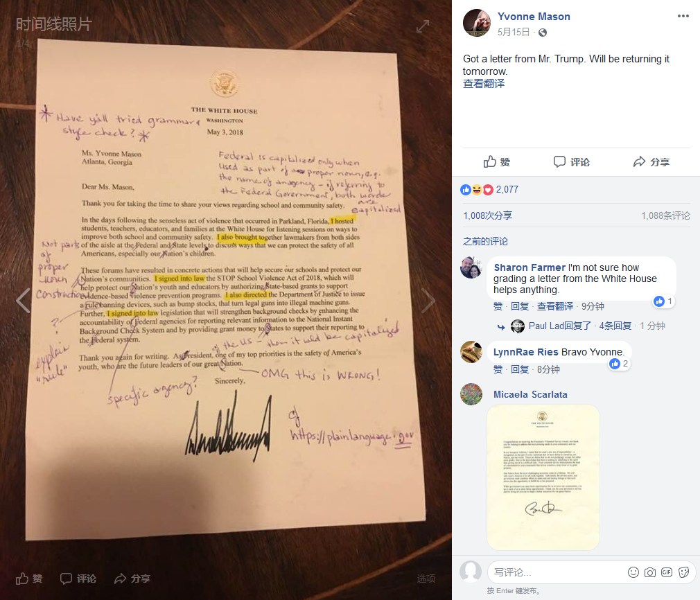Expand the previous comments

point(485,242)
